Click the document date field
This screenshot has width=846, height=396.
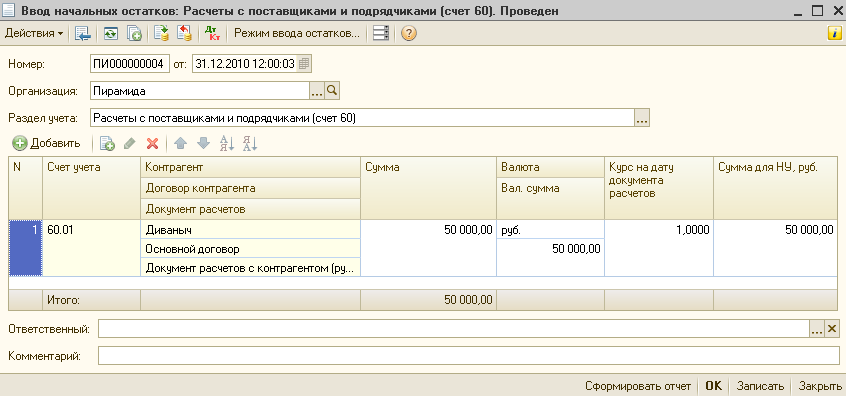tap(244, 64)
